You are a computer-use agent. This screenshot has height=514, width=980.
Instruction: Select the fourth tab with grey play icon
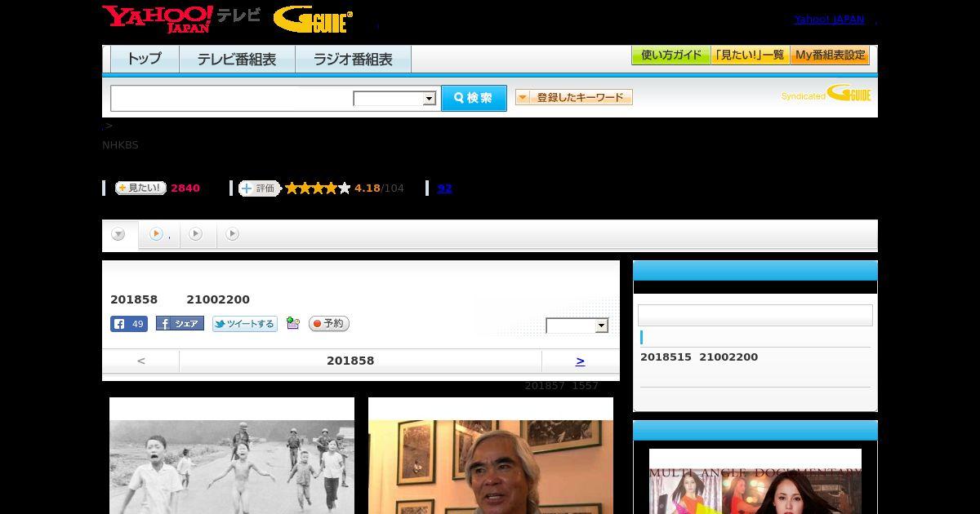tap(233, 234)
